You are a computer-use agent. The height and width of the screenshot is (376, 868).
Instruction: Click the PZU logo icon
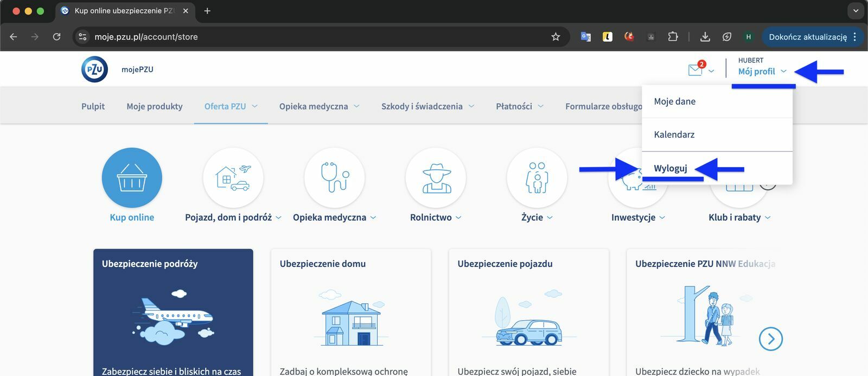tap(94, 69)
